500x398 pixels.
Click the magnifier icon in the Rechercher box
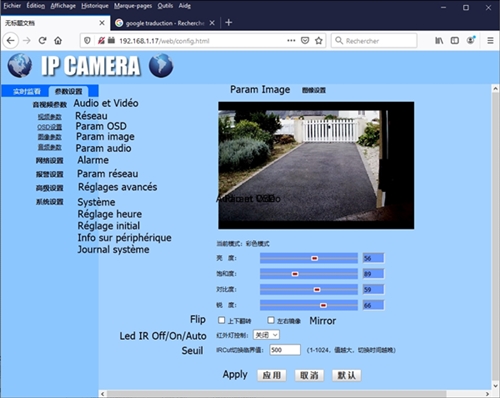pyautogui.click(x=339, y=40)
